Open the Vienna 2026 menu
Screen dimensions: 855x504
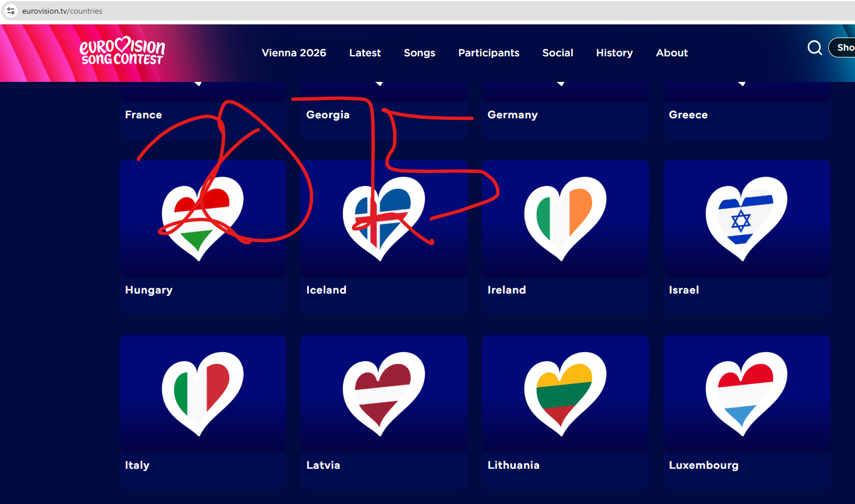click(x=294, y=53)
